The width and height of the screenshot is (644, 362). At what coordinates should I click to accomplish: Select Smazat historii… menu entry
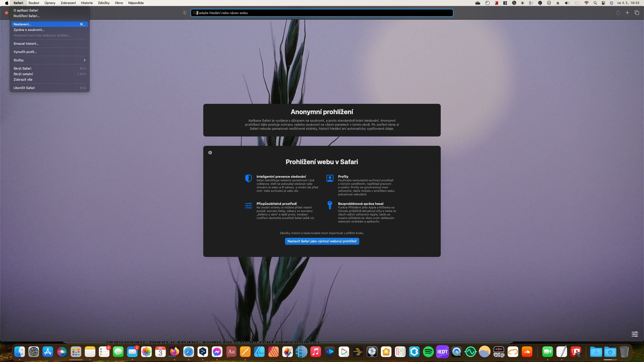[x=26, y=43]
